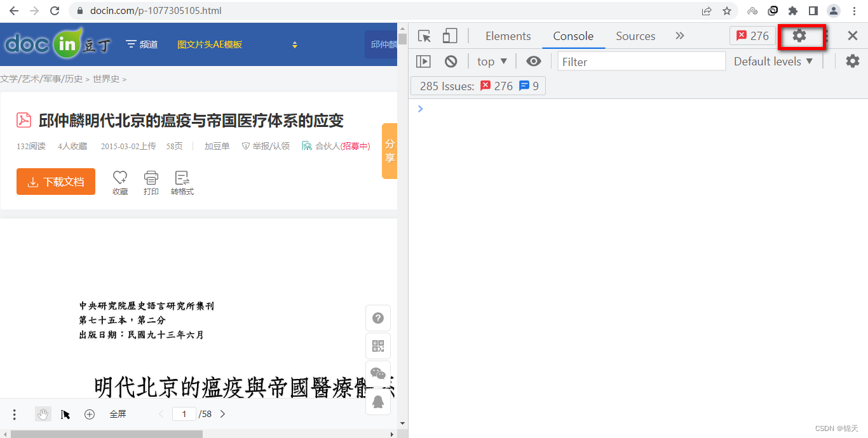Open the browser extensions puzzle icon
This screenshot has height=438, width=868.
pyautogui.click(x=793, y=11)
